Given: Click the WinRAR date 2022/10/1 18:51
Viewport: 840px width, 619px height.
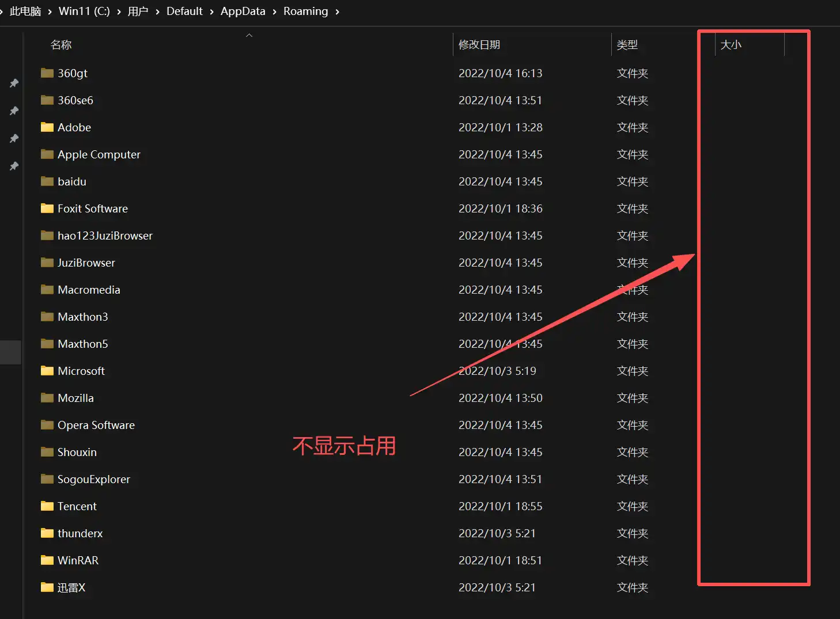Looking at the screenshot, I should click(501, 560).
